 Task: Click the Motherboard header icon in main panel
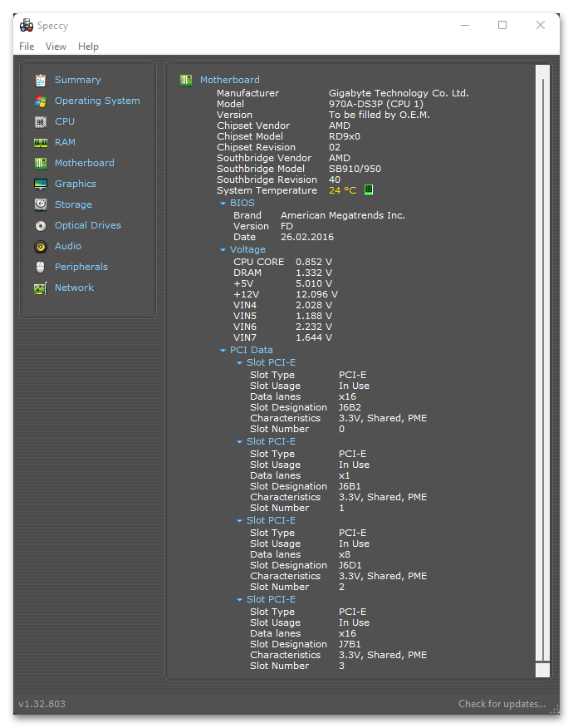186,81
